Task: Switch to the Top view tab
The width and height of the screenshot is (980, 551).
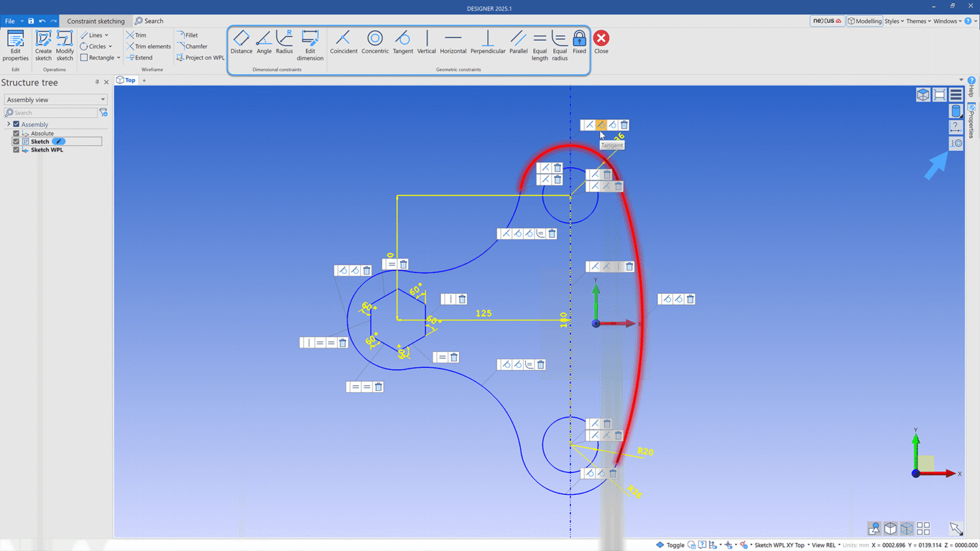Action: (126, 80)
